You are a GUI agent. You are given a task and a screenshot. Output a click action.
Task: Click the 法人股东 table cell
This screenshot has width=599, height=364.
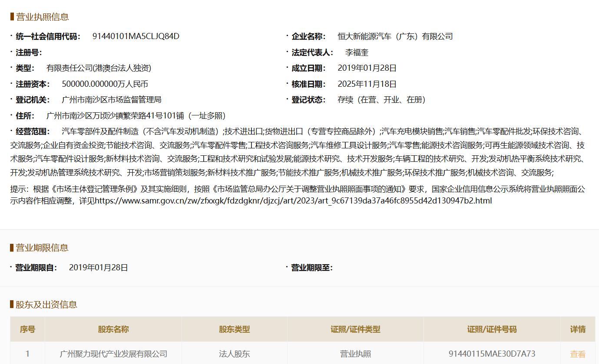235,354
